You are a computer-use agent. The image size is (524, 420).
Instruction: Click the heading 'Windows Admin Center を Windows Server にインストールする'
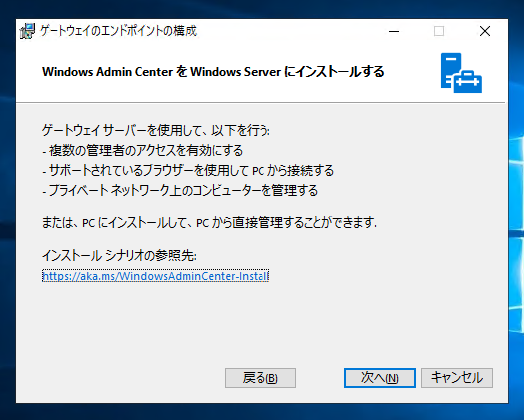point(214,72)
